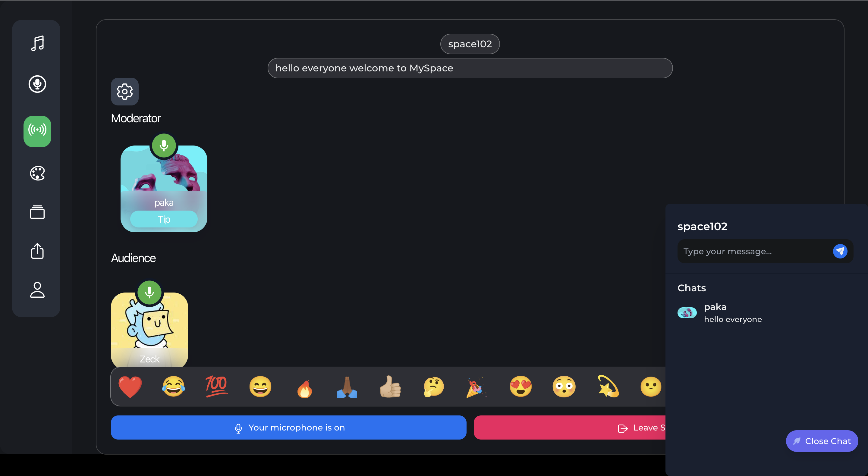
Task: Click the Close Chat button
Action: pyautogui.click(x=822, y=441)
